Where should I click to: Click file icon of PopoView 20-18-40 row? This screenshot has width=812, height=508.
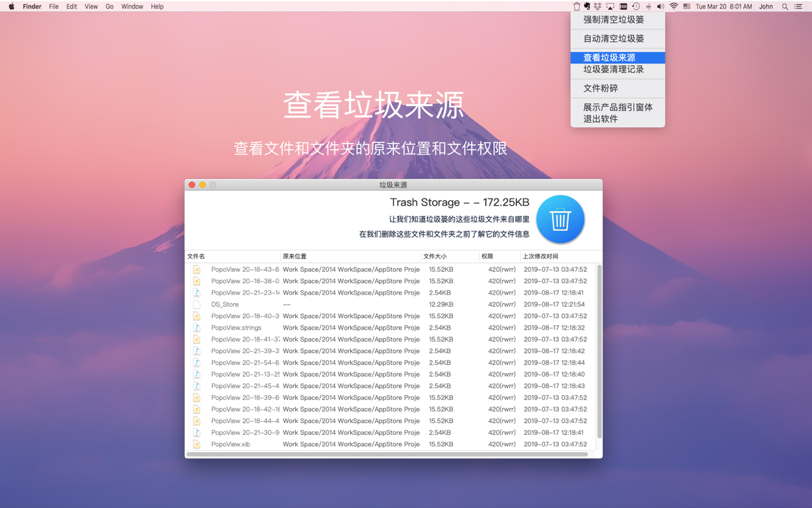pyautogui.click(x=197, y=316)
